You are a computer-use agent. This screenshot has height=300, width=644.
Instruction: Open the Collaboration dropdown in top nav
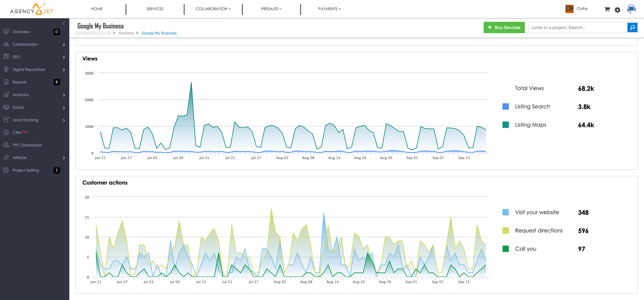click(213, 9)
